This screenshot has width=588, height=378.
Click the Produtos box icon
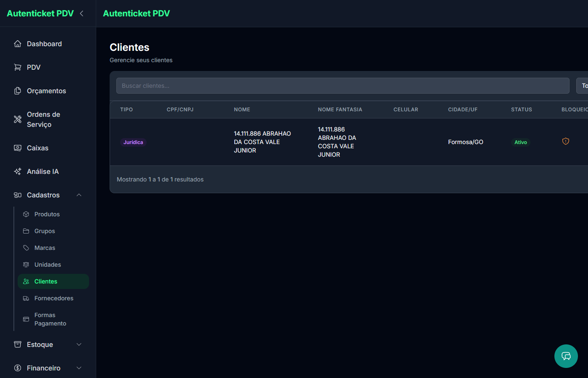(x=26, y=214)
